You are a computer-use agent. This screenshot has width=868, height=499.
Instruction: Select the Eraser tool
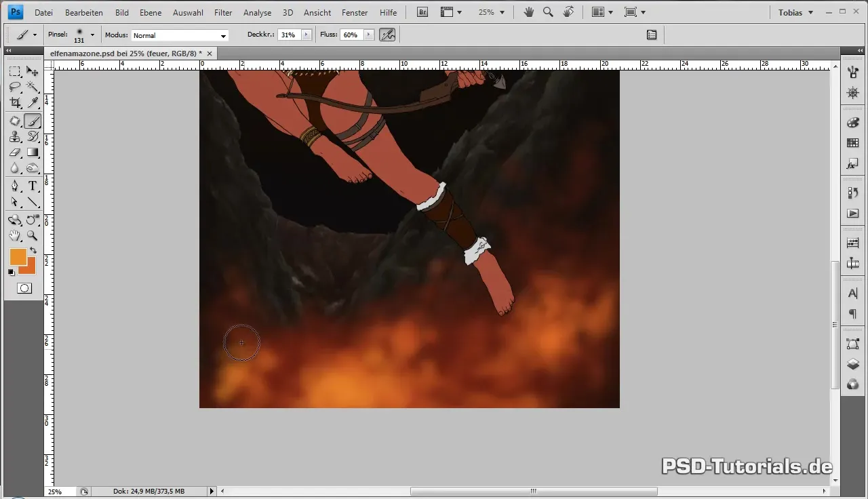pyautogui.click(x=15, y=153)
